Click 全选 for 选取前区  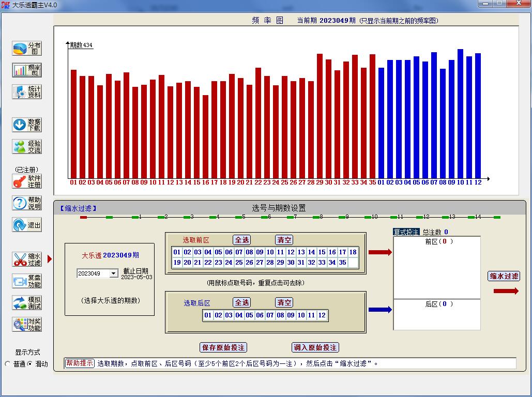point(242,240)
